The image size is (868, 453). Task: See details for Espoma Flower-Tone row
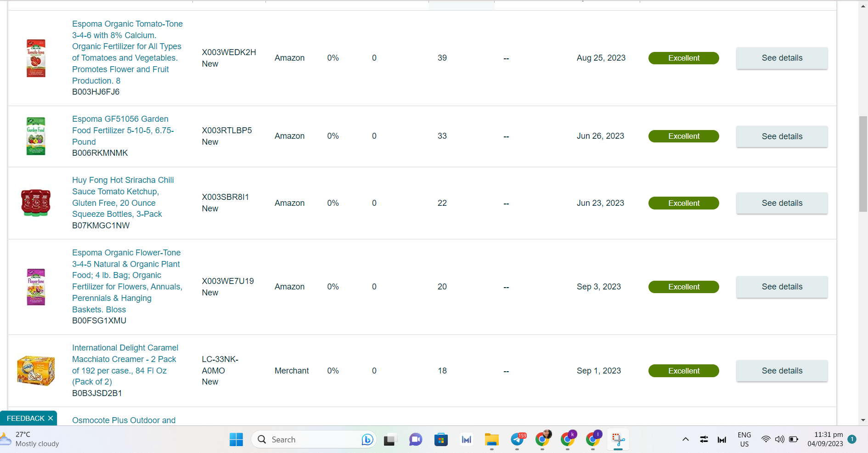point(782,287)
